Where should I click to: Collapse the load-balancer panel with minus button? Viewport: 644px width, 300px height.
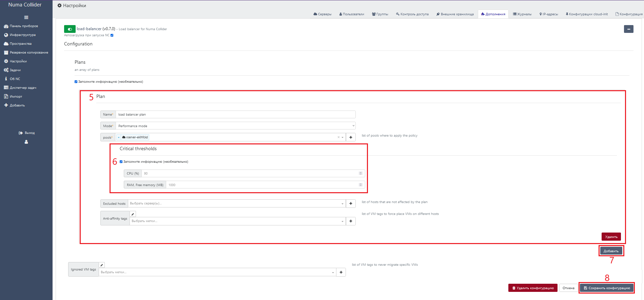[629, 29]
